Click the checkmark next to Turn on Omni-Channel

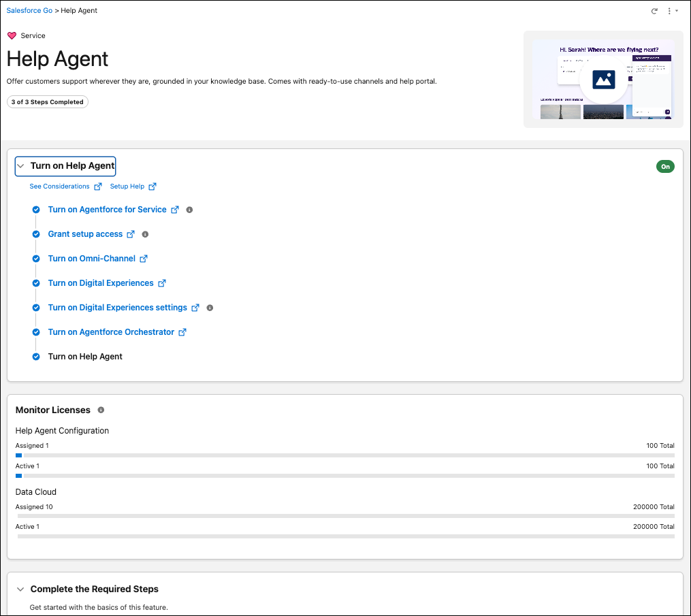point(36,259)
